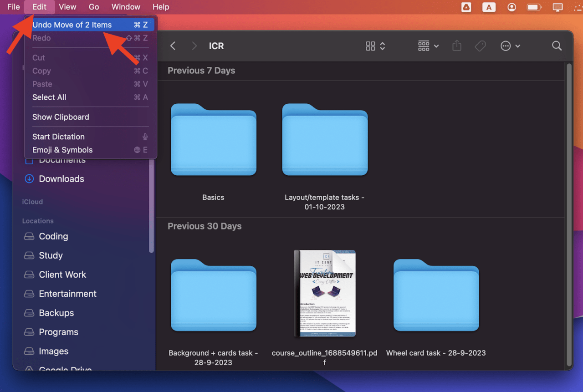Choose Show Clipboard from Edit menu
The height and width of the screenshot is (392, 583).
[61, 117]
